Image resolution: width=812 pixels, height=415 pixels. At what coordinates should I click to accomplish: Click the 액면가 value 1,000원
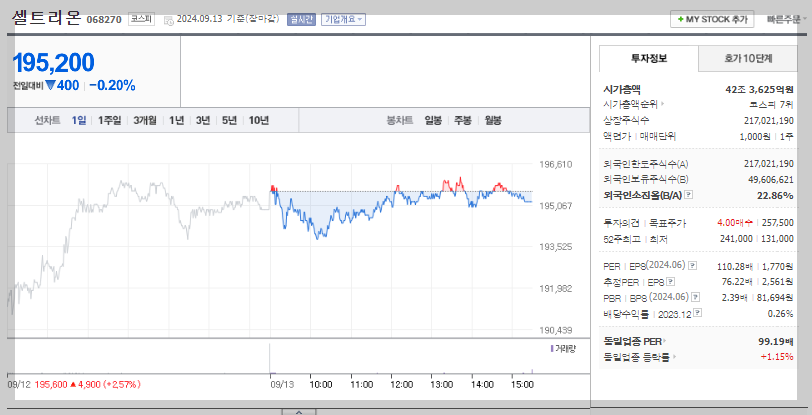coord(755,137)
